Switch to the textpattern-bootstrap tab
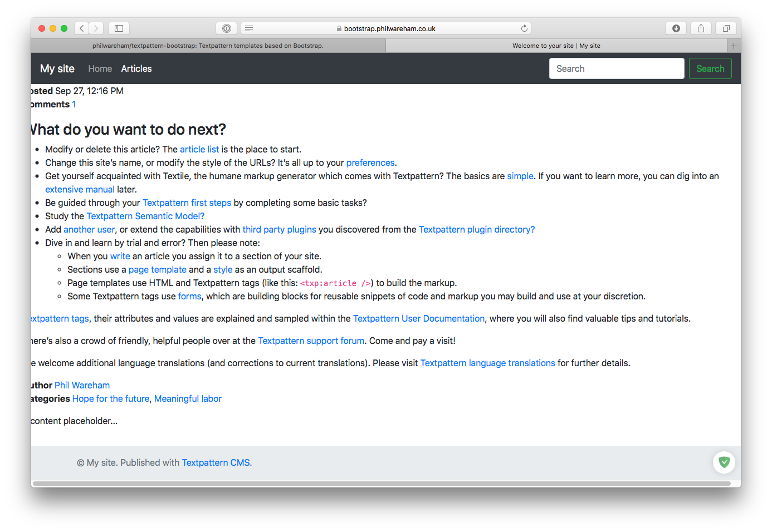This screenshot has width=772, height=532. pyautogui.click(x=208, y=46)
